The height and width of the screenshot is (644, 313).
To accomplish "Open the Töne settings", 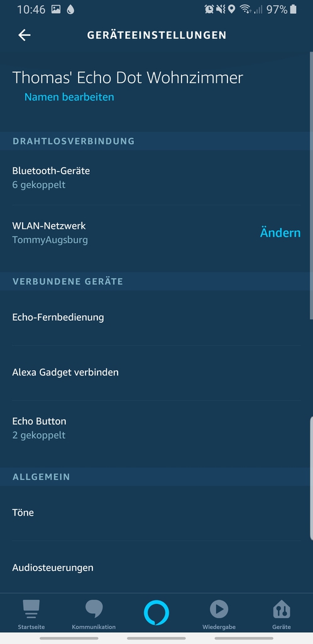I will 156,513.
